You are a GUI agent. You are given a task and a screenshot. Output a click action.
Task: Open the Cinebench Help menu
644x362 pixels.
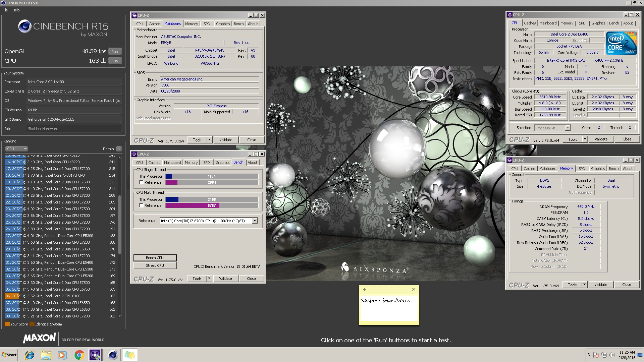point(16,10)
